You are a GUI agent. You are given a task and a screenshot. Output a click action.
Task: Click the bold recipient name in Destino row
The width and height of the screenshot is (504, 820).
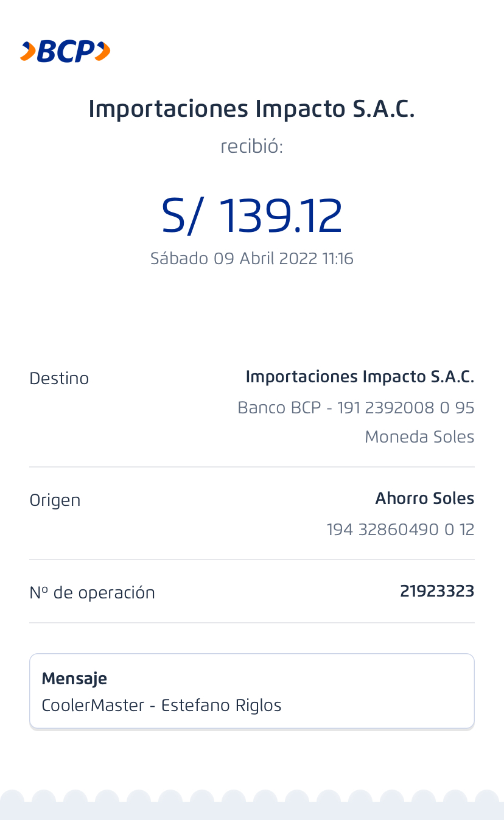point(359,377)
